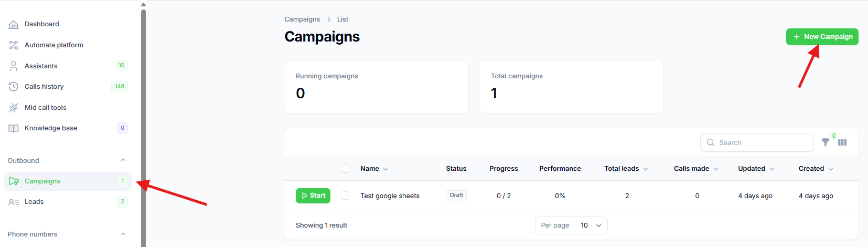Toggle columns using the columns icon
This screenshot has width=868, height=247.
click(x=842, y=142)
